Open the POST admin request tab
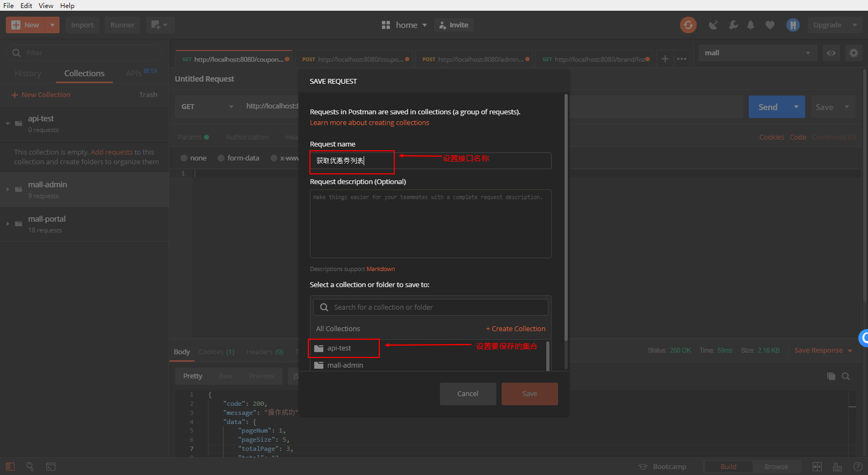 click(475, 59)
